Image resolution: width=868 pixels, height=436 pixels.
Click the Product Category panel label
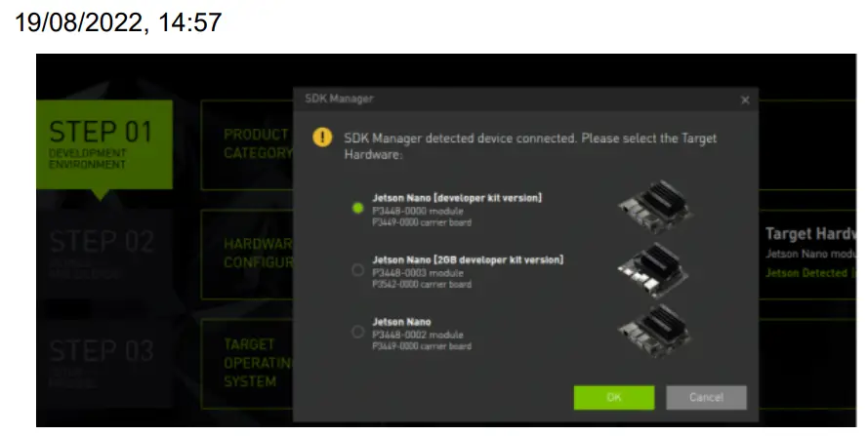258,143
